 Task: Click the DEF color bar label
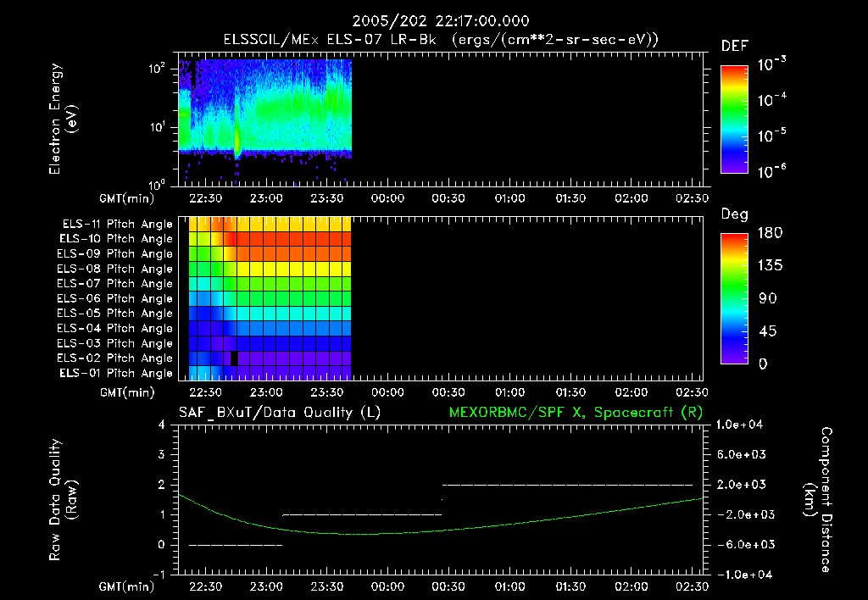tap(735, 47)
